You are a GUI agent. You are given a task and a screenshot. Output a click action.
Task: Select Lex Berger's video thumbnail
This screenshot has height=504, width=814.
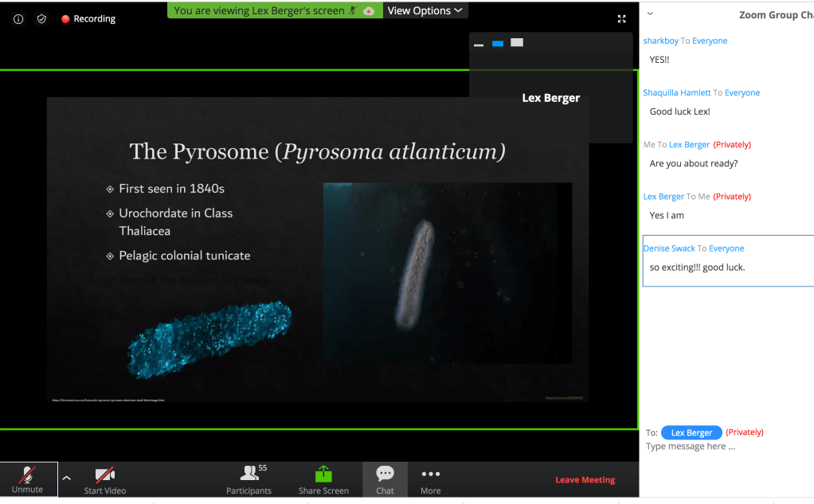coord(550,97)
